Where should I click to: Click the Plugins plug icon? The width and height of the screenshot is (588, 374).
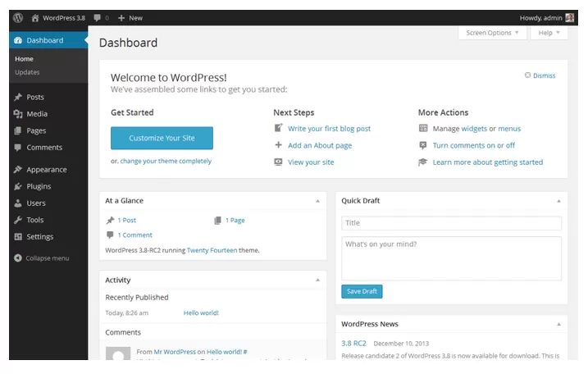pos(17,186)
